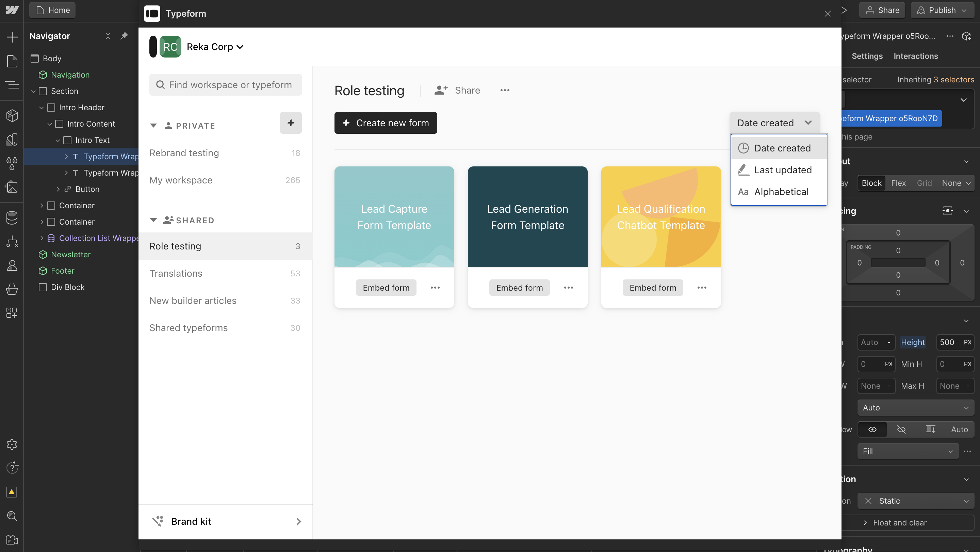
Task: Set overflow to Auto
Action: coord(960,429)
